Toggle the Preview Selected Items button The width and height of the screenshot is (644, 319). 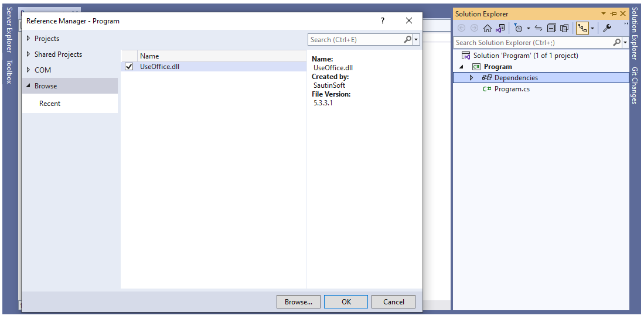582,28
